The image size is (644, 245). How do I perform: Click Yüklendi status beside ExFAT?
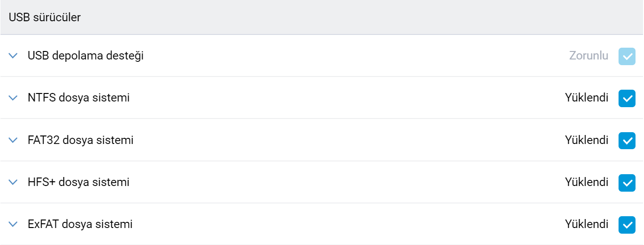(x=586, y=224)
